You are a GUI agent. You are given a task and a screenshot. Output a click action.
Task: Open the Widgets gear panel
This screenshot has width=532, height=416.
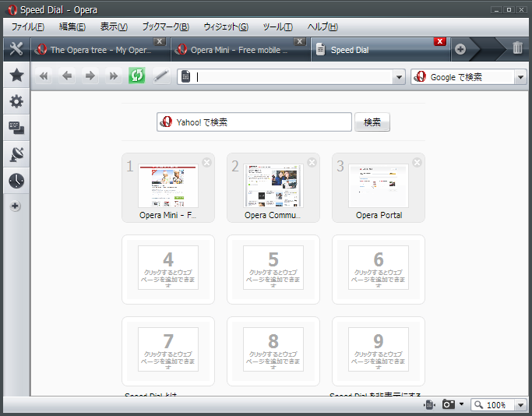click(16, 101)
